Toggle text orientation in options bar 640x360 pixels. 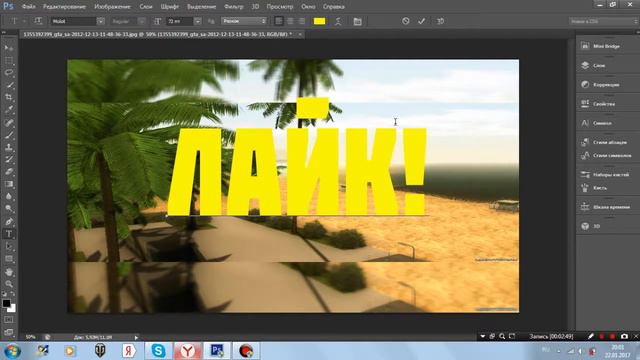(38, 21)
